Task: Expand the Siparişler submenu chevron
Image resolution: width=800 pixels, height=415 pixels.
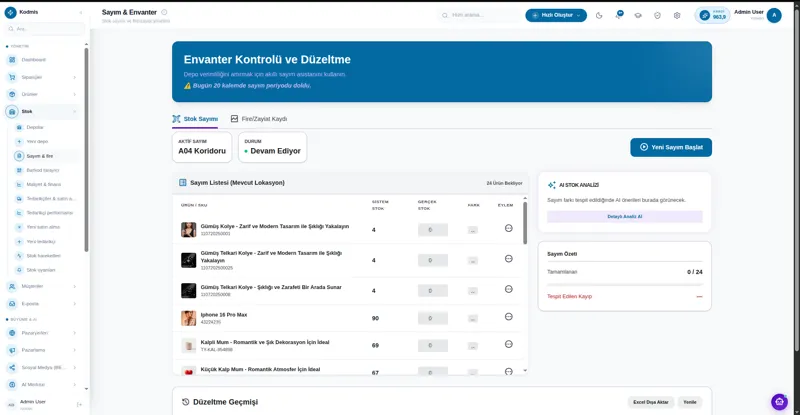Action: point(74,77)
